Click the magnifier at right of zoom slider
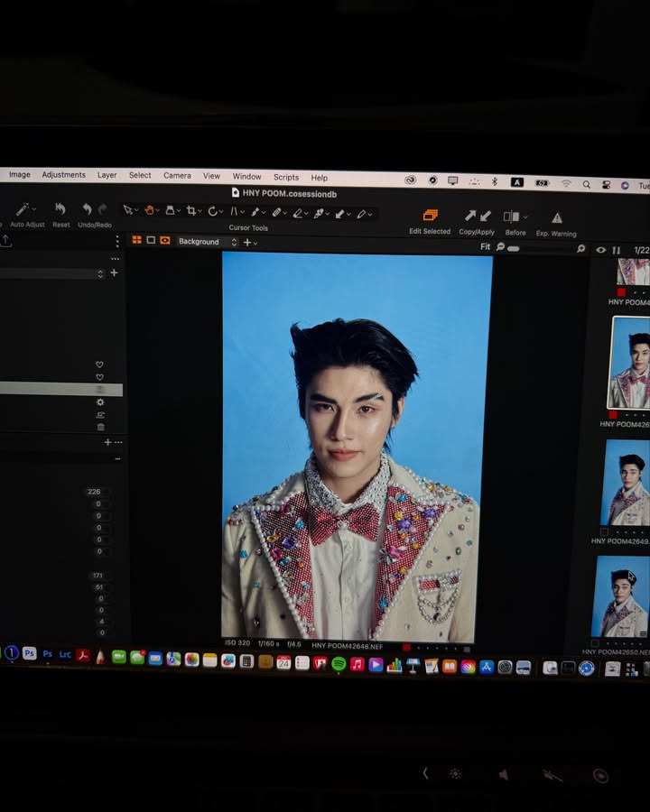 coord(581,249)
